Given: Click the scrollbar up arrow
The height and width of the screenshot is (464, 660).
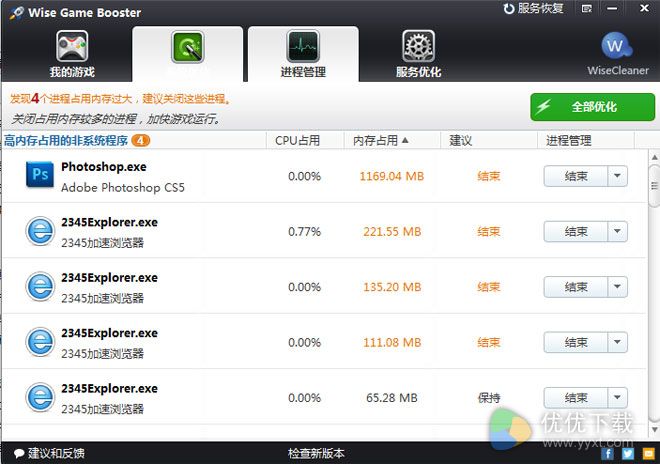Looking at the screenshot, I should [x=654, y=157].
